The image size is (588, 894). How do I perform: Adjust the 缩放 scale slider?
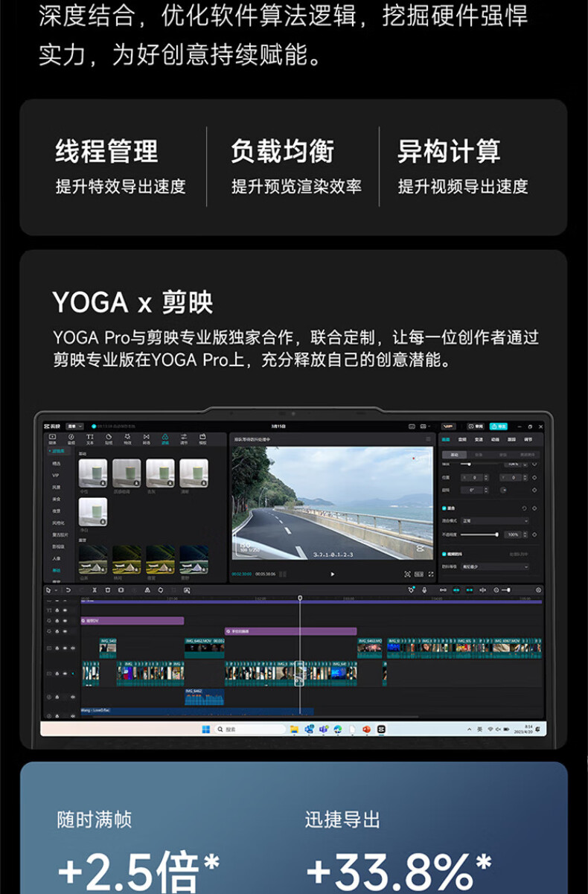coord(480,464)
